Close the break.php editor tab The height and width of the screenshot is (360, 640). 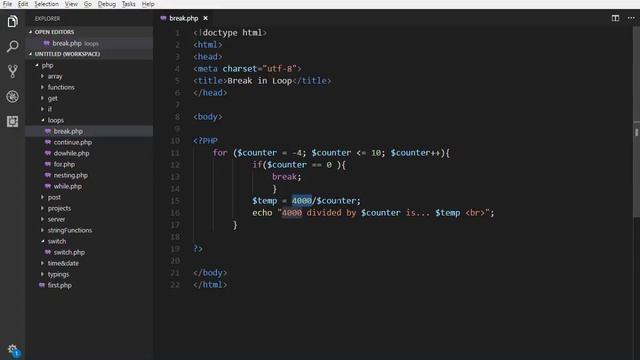tap(205, 18)
